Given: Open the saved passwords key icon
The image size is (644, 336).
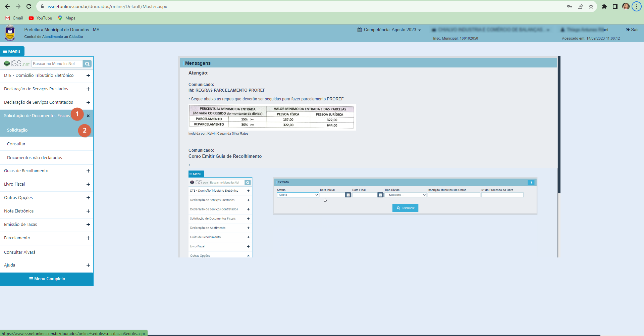Looking at the screenshot, I should point(570,6).
